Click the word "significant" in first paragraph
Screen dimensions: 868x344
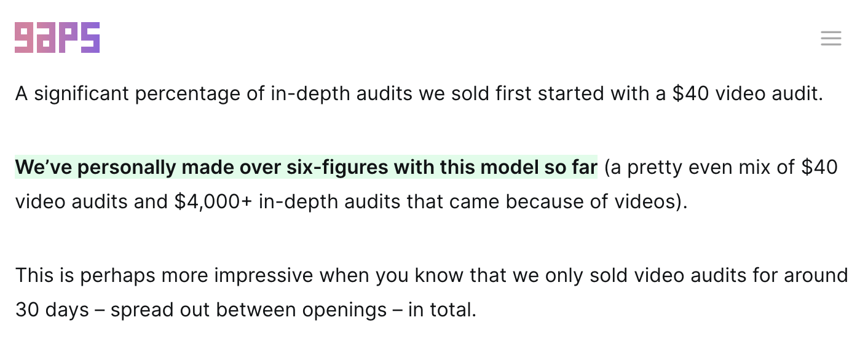click(x=84, y=94)
